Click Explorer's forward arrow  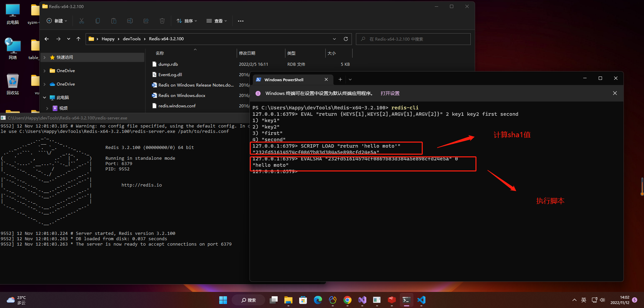58,39
